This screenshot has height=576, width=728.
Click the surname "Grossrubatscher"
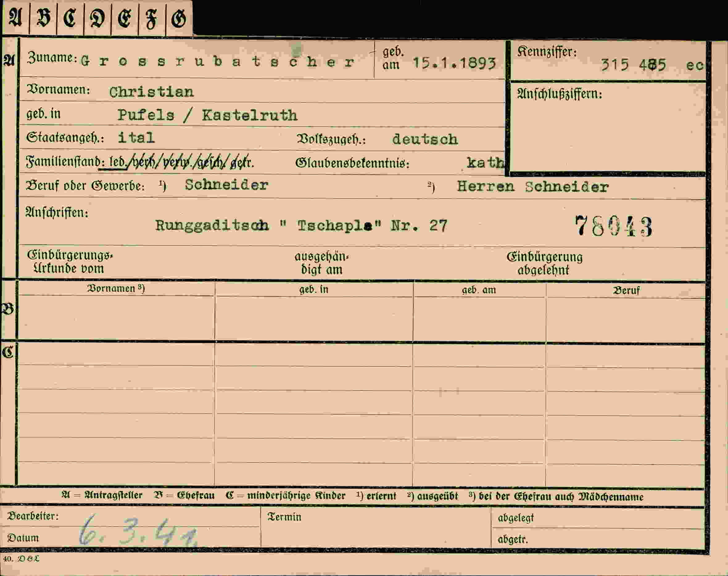point(217,62)
